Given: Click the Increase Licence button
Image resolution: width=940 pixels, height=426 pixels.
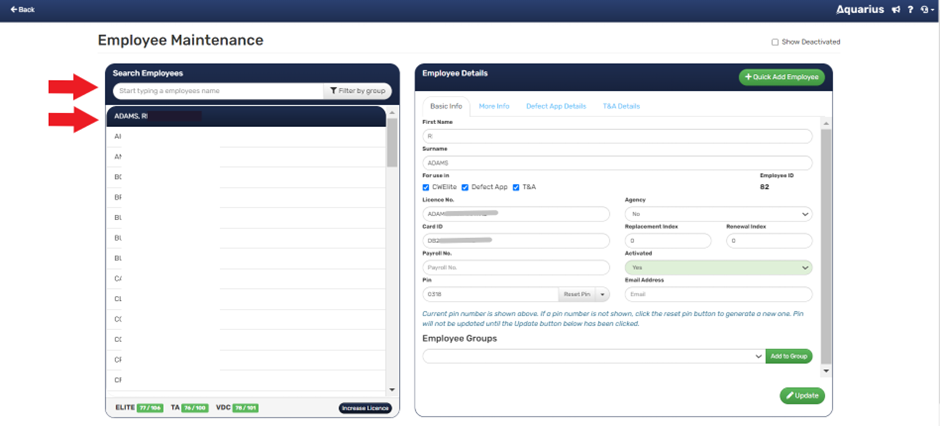Looking at the screenshot, I should 365,408.
